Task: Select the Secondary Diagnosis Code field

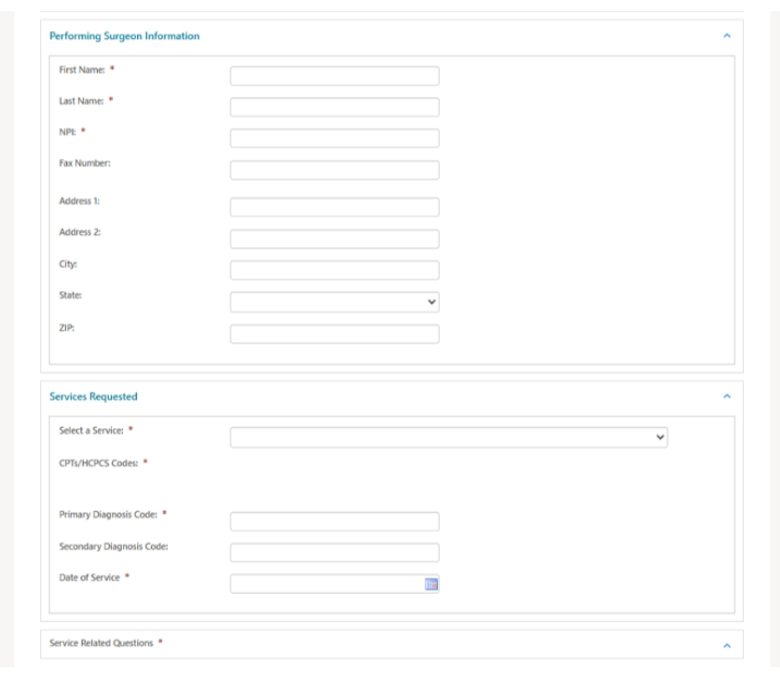Action: pos(334,553)
